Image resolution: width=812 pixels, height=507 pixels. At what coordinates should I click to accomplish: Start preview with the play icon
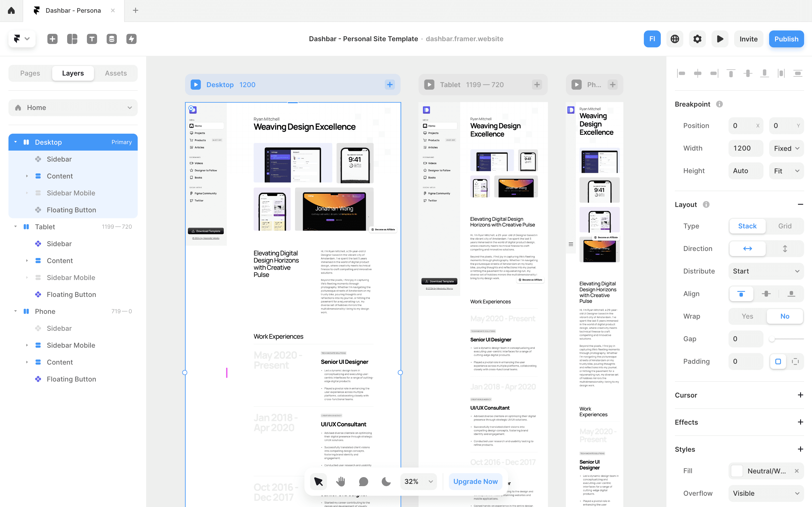click(720, 39)
